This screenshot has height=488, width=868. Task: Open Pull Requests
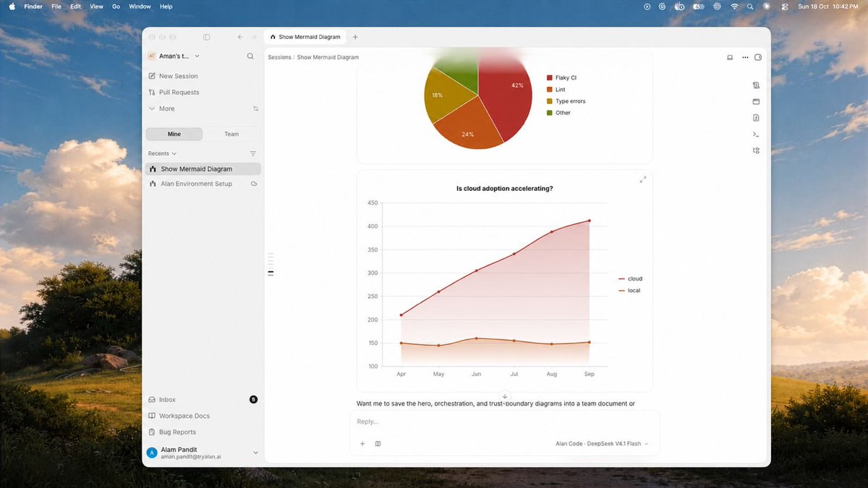tap(203, 93)
